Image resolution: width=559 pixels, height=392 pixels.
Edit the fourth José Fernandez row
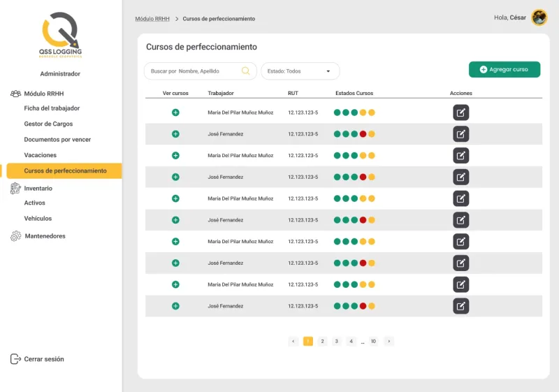point(460,263)
